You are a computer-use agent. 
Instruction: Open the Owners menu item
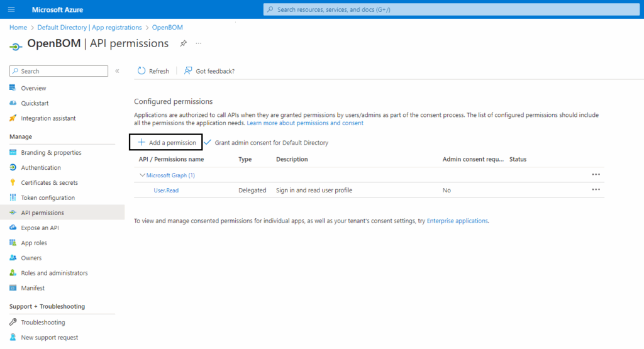coord(31,258)
